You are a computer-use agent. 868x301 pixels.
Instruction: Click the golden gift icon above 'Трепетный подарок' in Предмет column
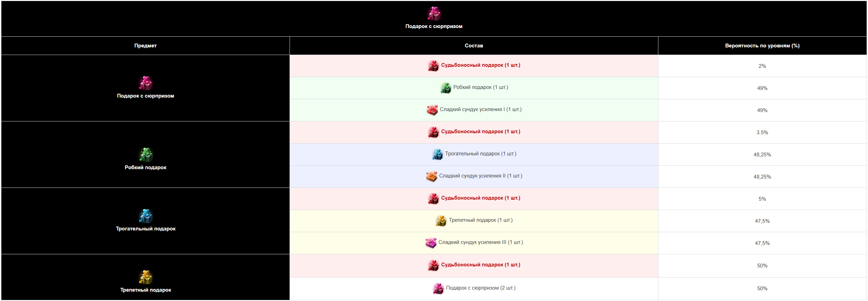click(146, 277)
